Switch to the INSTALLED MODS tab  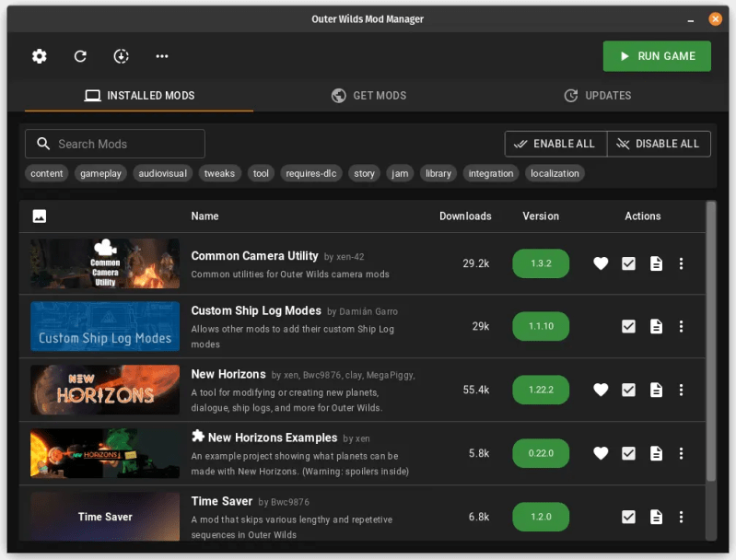(139, 96)
